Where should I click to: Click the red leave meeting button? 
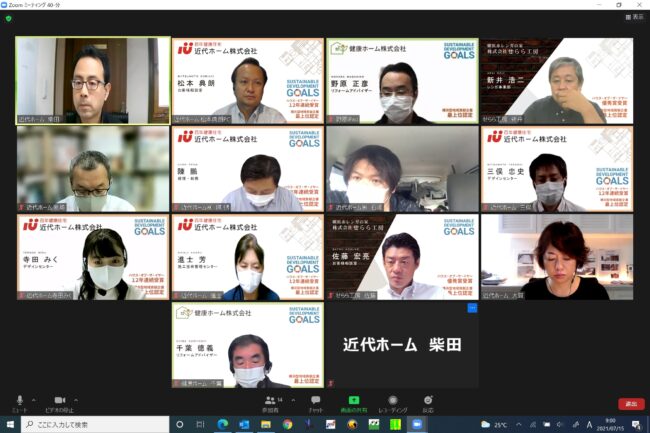tap(631, 404)
